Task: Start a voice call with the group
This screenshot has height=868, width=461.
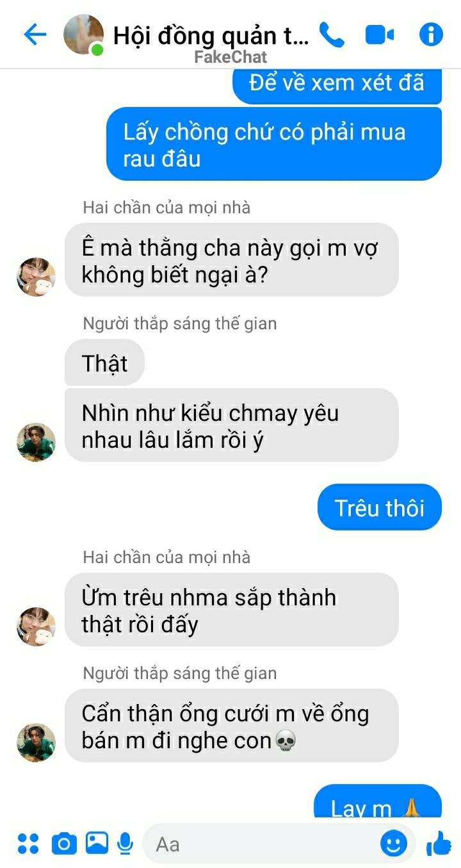Action: 332,35
